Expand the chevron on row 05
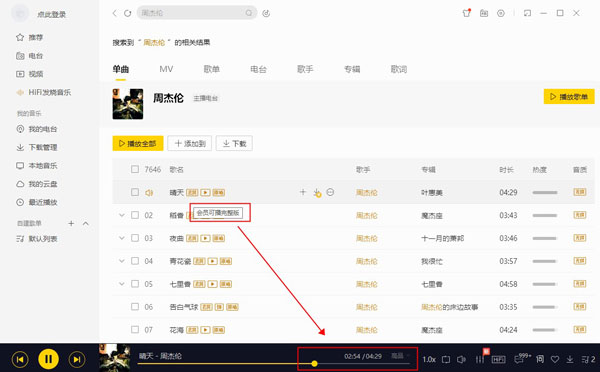Image resolution: width=600 pixels, height=372 pixels. pos(121,284)
